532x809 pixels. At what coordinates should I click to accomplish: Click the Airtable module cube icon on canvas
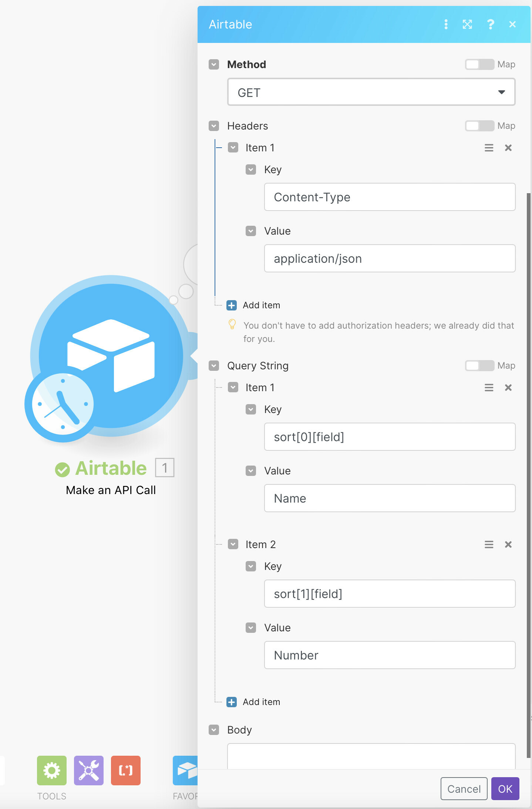[x=111, y=355]
